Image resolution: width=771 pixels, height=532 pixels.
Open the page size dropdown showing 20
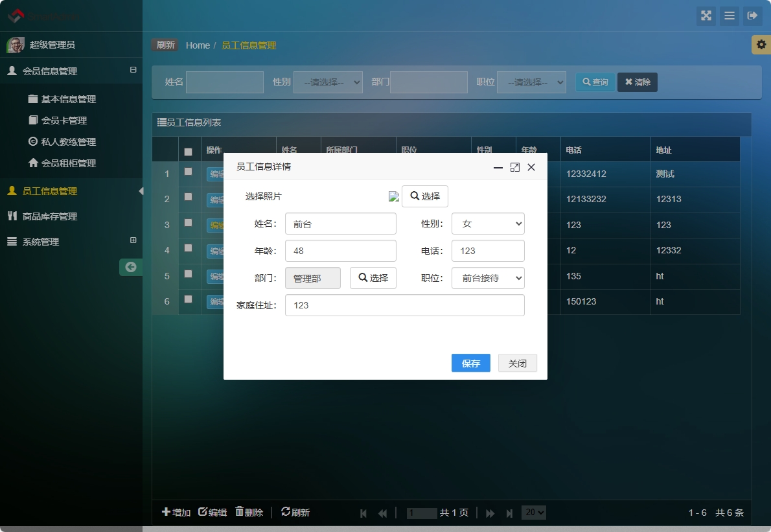tap(533, 512)
